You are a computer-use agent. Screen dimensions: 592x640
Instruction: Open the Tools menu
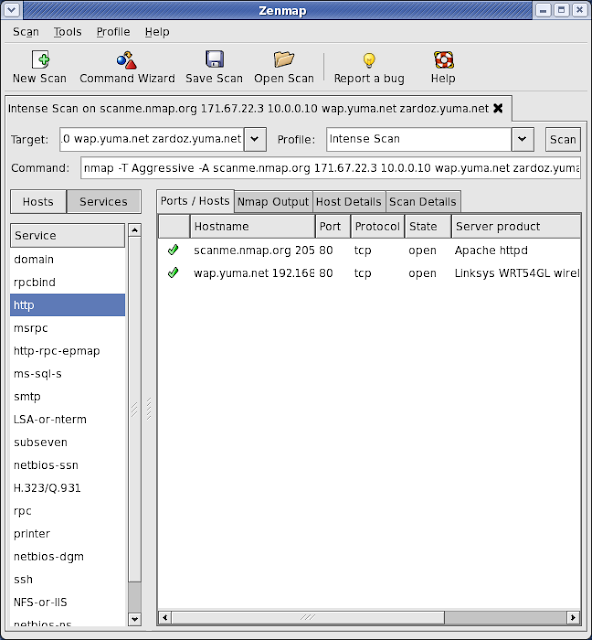[68, 32]
